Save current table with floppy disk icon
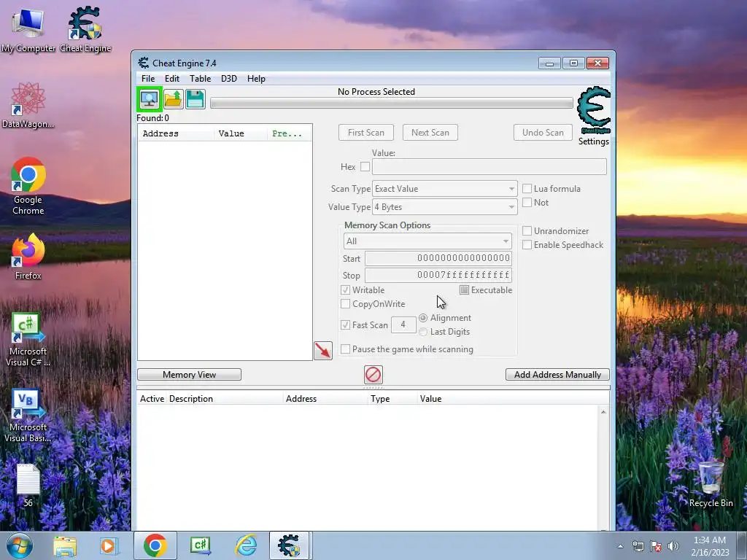 point(196,99)
